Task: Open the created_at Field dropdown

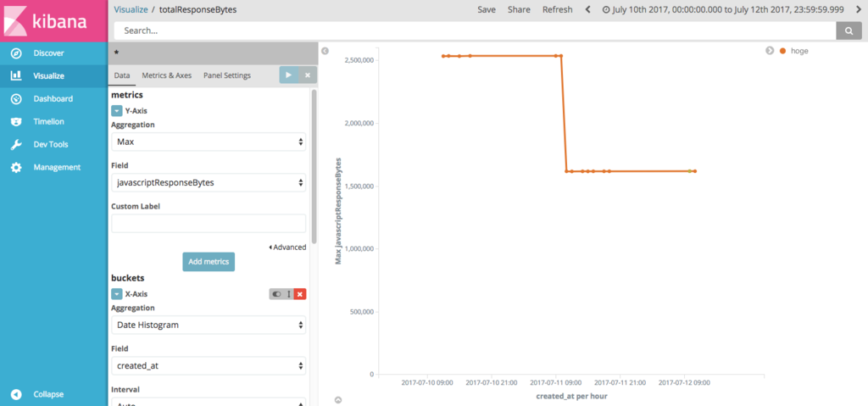Action: tap(209, 365)
